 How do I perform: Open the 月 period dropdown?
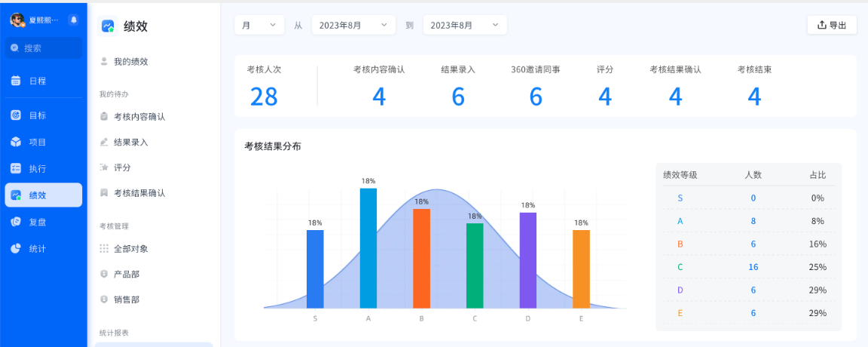(x=259, y=25)
